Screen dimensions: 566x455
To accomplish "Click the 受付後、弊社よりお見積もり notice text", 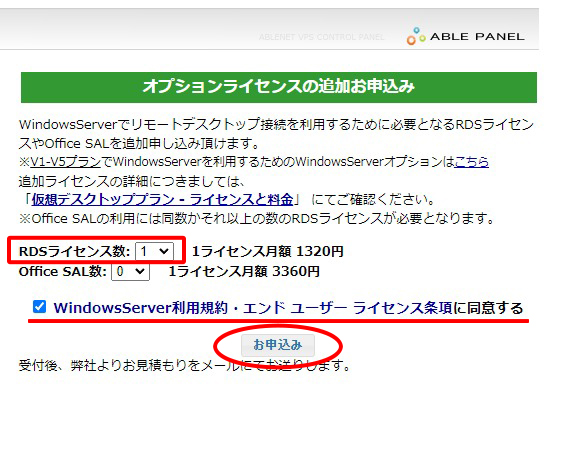I will pyautogui.click(x=184, y=365).
